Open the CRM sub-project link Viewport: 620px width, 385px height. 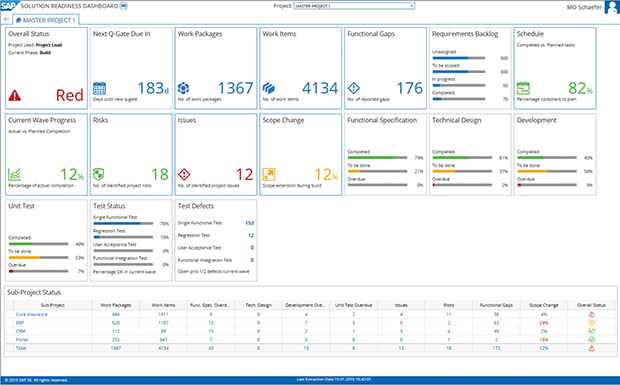(21, 331)
